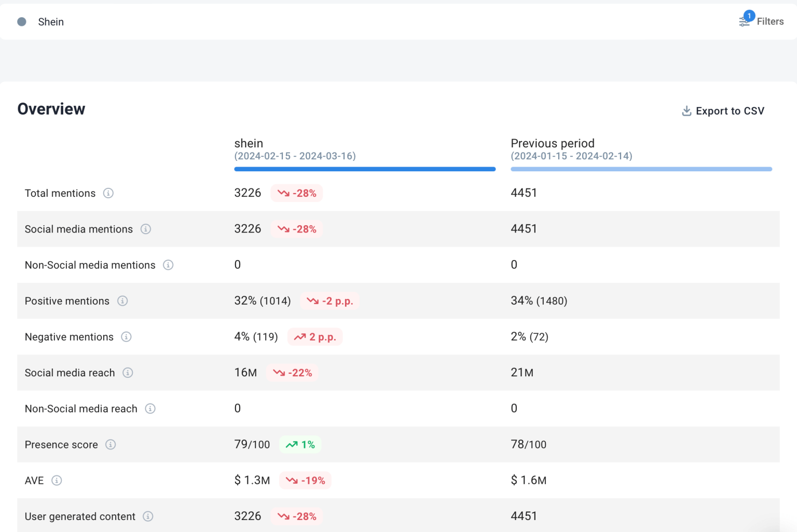797x532 pixels.
Task: Toggle the -28% change badge on Total mentions
Action: click(296, 193)
